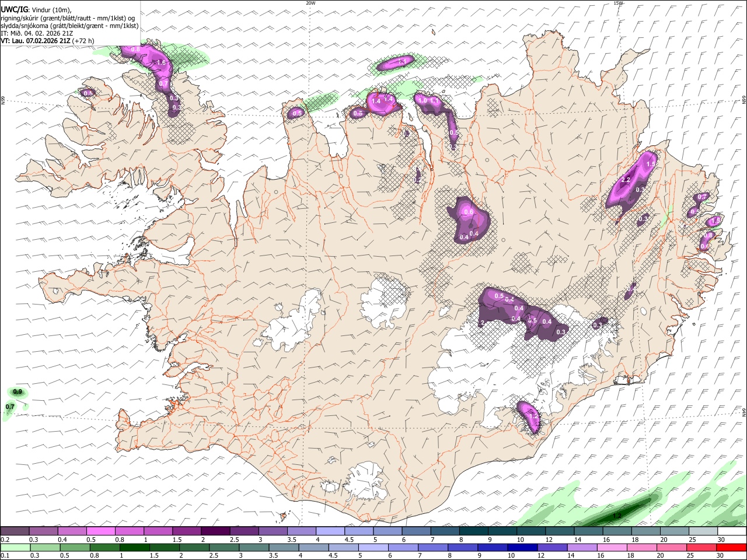747x560 pixels.
Task: Click the 15W longitude label at map top
Action: (x=618, y=3)
